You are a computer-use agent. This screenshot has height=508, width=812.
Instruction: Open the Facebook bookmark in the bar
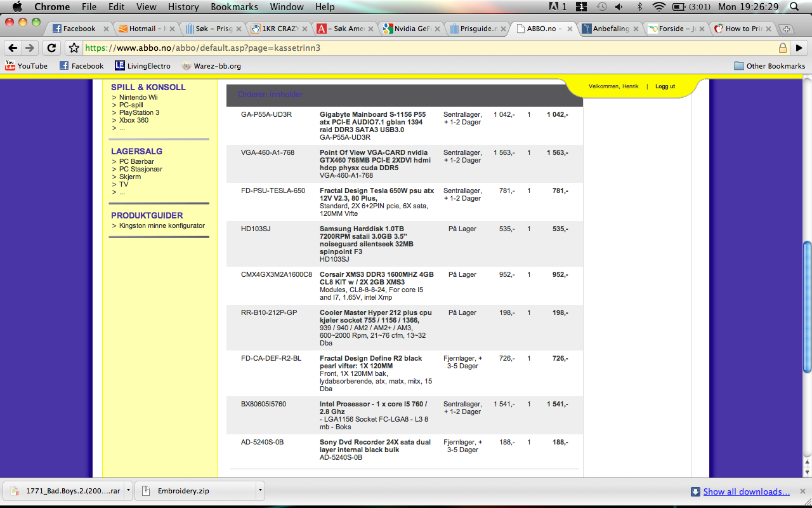click(x=81, y=65)
